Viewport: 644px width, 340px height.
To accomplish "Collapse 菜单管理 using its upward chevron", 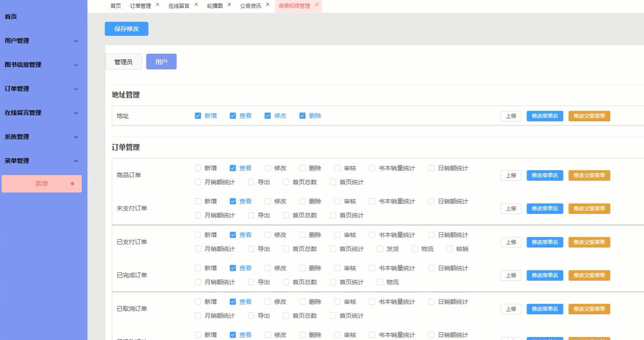I will (x=76, y=161).
